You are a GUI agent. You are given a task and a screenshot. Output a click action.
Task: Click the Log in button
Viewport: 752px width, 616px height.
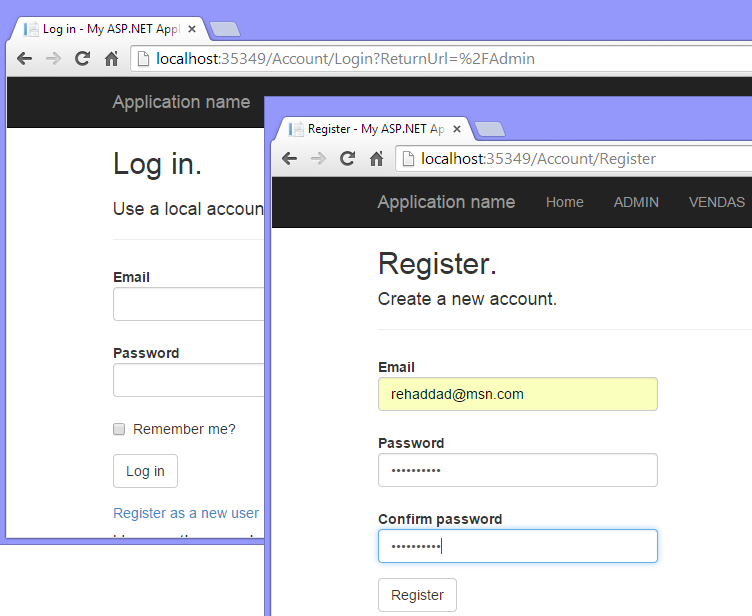tap(145, 471)
